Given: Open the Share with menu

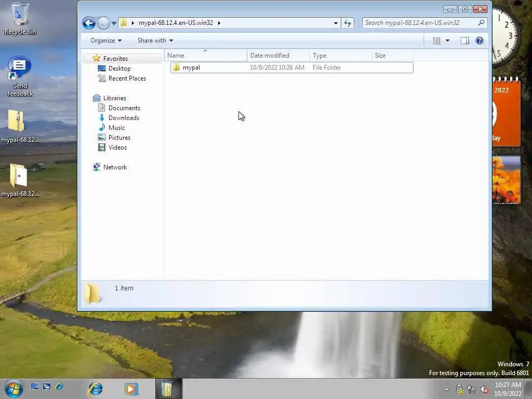Looking at the screenshot, I should (x=155, y=41).
